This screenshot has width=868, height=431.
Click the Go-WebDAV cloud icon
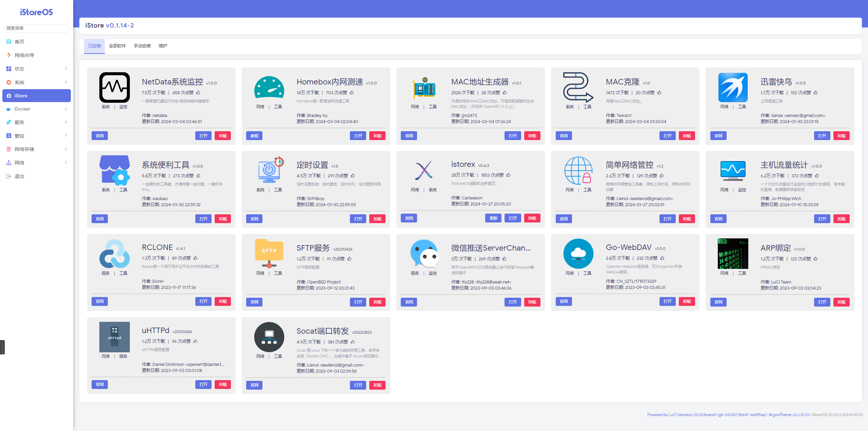coord(578,254)
